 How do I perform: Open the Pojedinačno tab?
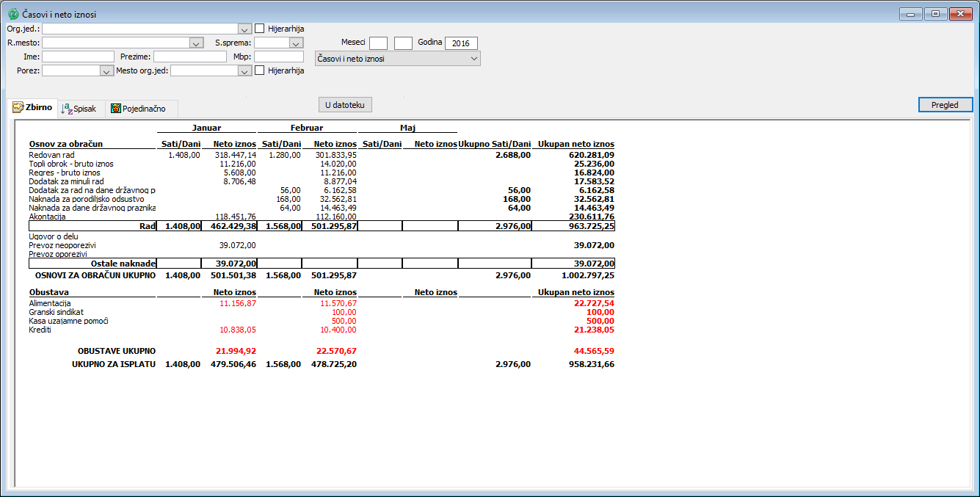click(138, 109)
